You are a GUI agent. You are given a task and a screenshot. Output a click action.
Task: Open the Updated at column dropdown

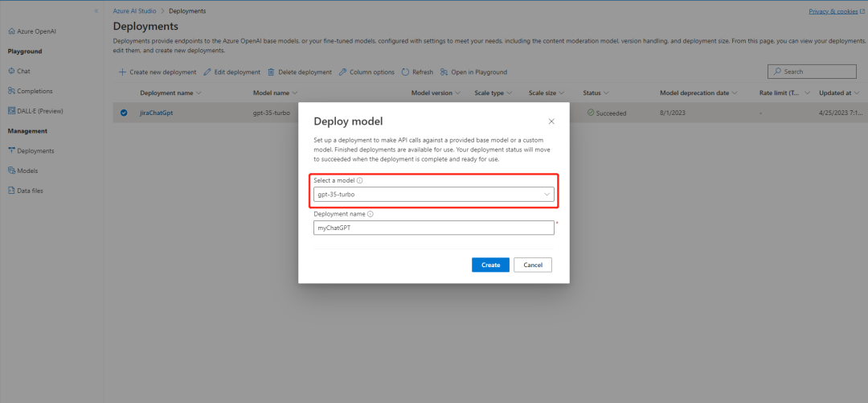[857, 93]
